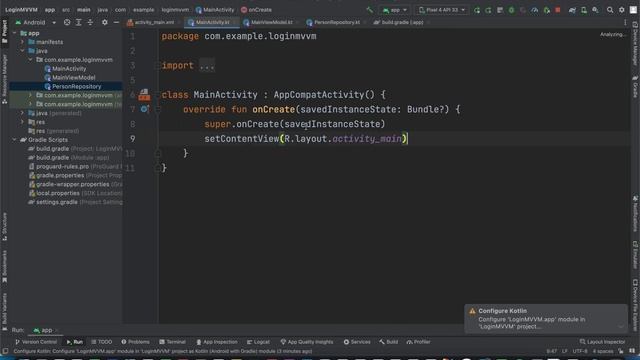Click the Apply Changes and Restart Activity icon
This screenshot has height=360, width=640.
tap(476, 10)
